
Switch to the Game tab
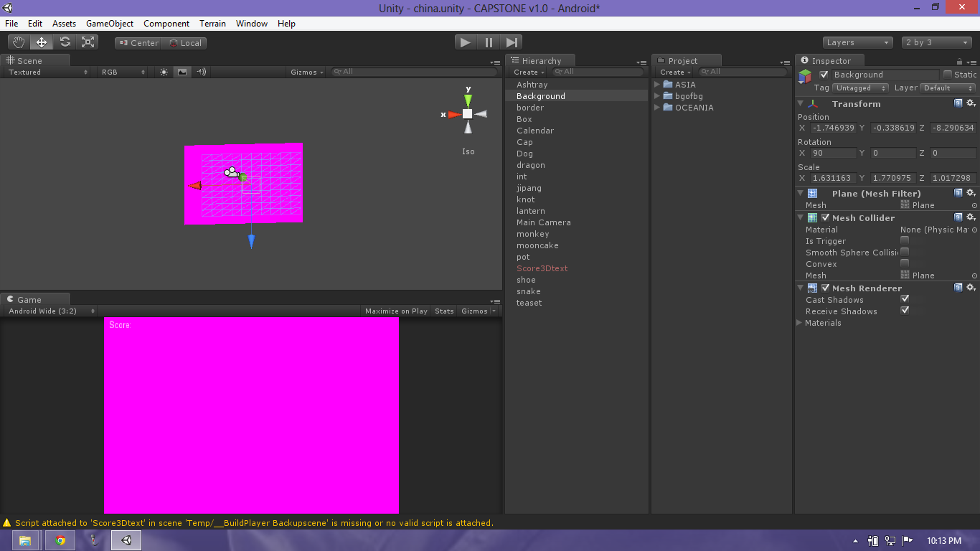[34, 300]
